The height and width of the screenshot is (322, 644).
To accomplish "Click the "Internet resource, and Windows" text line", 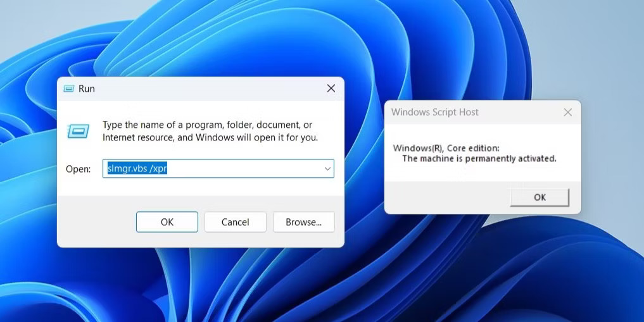I will click(210, 137).
